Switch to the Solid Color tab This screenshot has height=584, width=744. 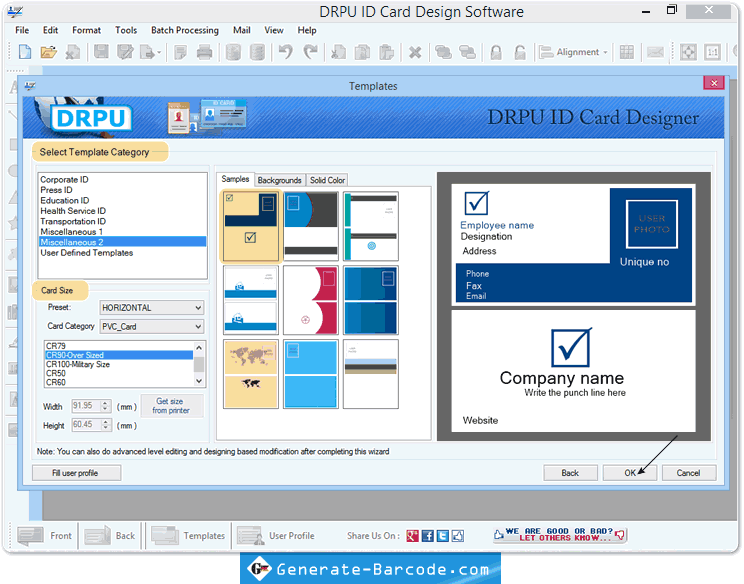point(327,180)
